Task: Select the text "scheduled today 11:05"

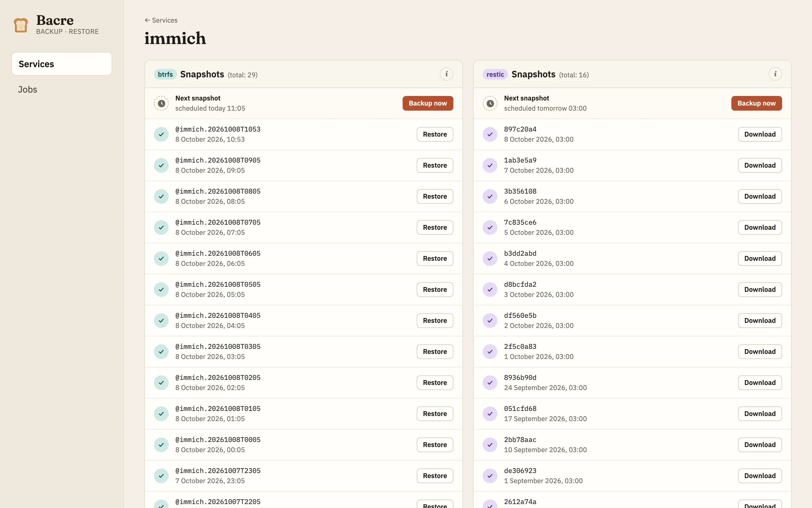Action: coord(210,108)
